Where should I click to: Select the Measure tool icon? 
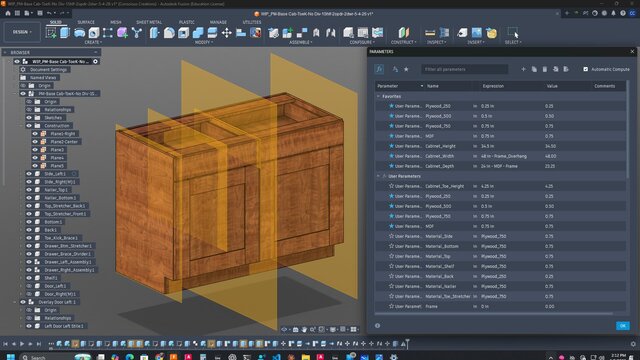tap(430, 33)
